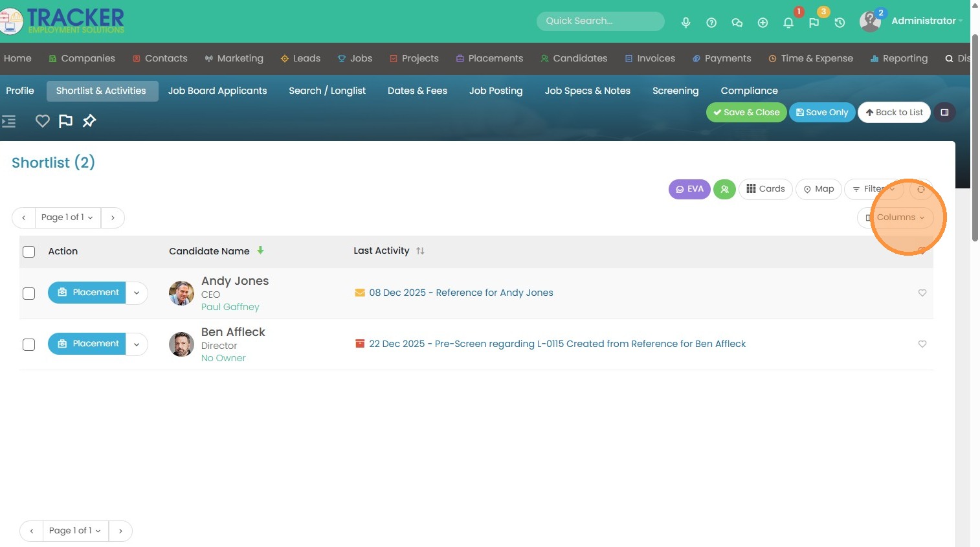The image size is (980, 547).
Task: Check the checkbox for Andy Jones row
Action: 29,293
